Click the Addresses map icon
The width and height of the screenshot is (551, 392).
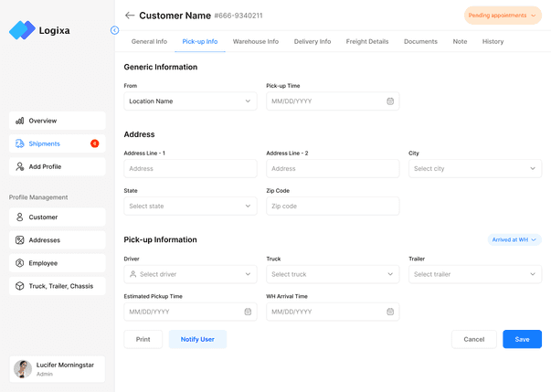tap(20, 240)
